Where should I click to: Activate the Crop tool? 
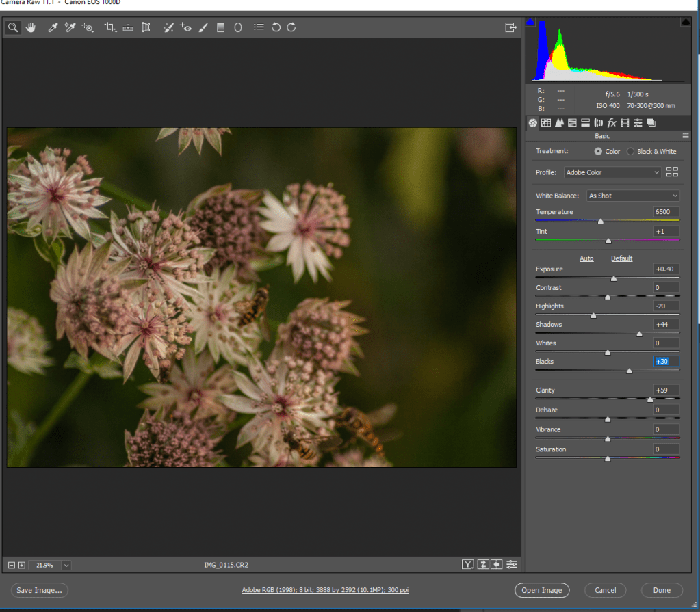click(109, 27)
